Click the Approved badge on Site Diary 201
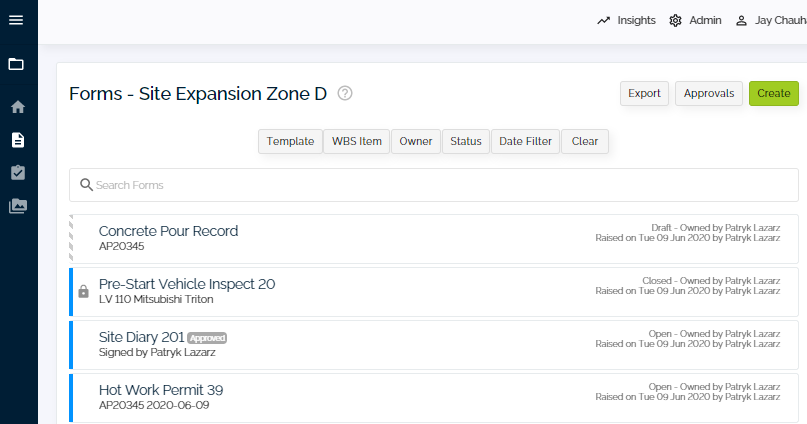Image resolution: width=807 pixels, height=424 pixels. click(207, 338)
